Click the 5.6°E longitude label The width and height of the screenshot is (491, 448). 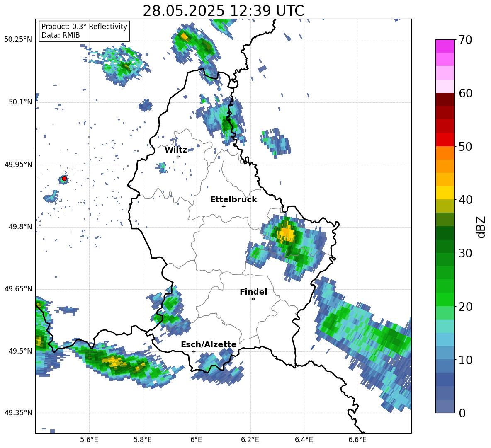(89, 440)
